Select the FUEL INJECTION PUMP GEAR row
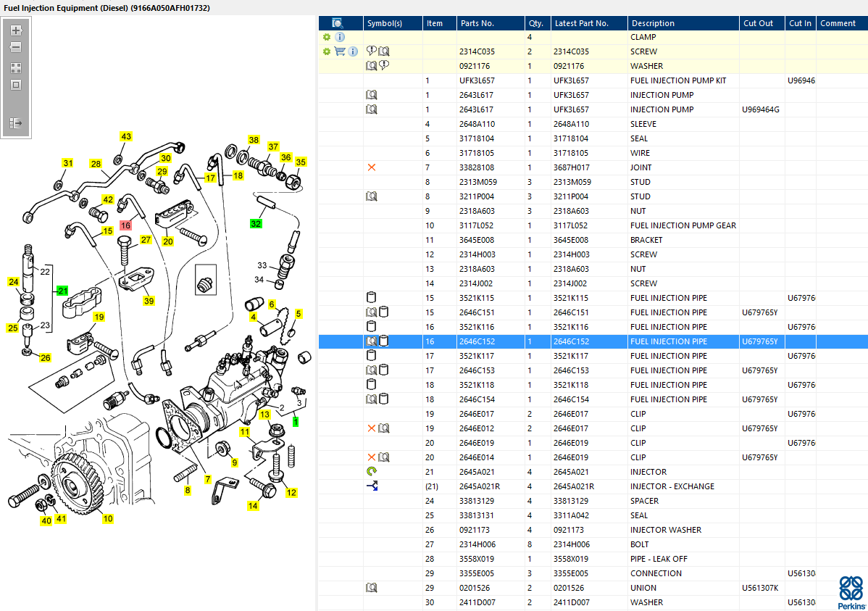The image size is (868, 611). [683, 225]
